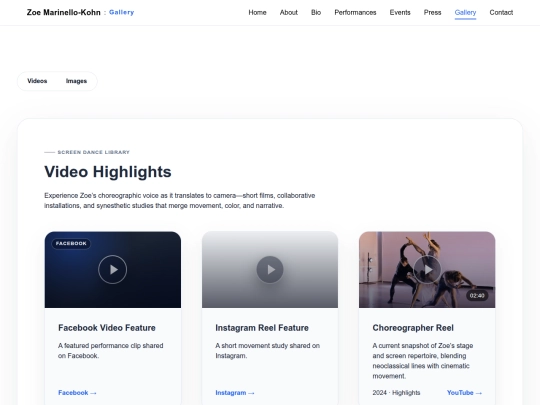The width and height of the screenshot is (540, 405).
Task: Click 'A current snapshot of Zoe's stage' text
Action: click(423, 361)
